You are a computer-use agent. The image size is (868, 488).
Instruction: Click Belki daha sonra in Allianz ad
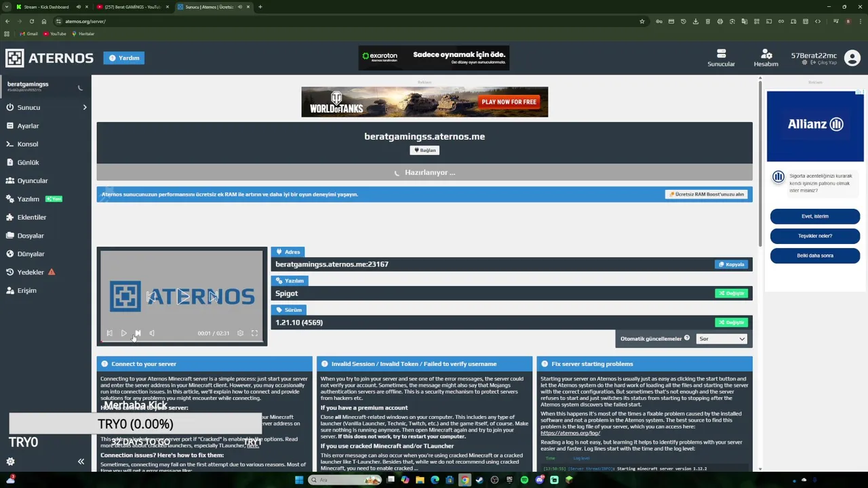[x=815, y=256]
